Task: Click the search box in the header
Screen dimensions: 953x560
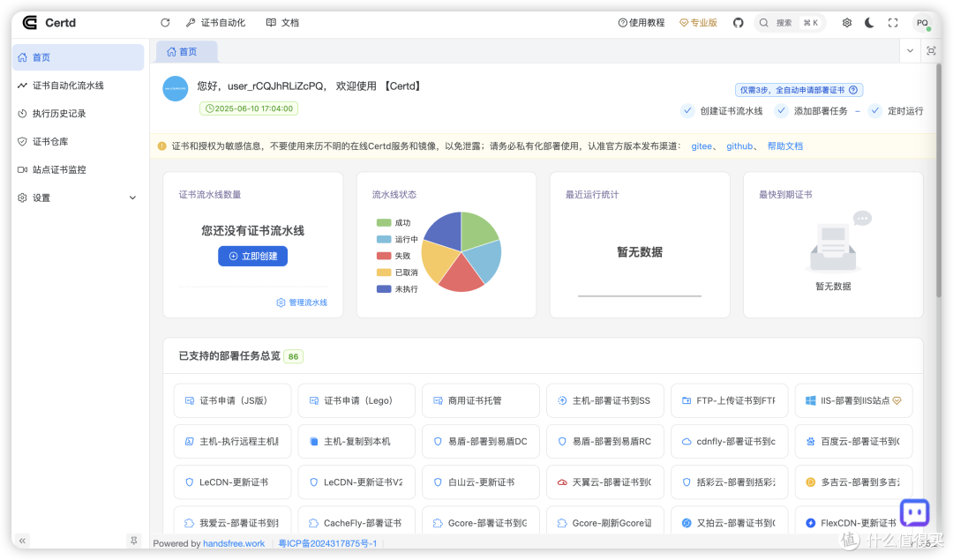Action: (790, 22)
